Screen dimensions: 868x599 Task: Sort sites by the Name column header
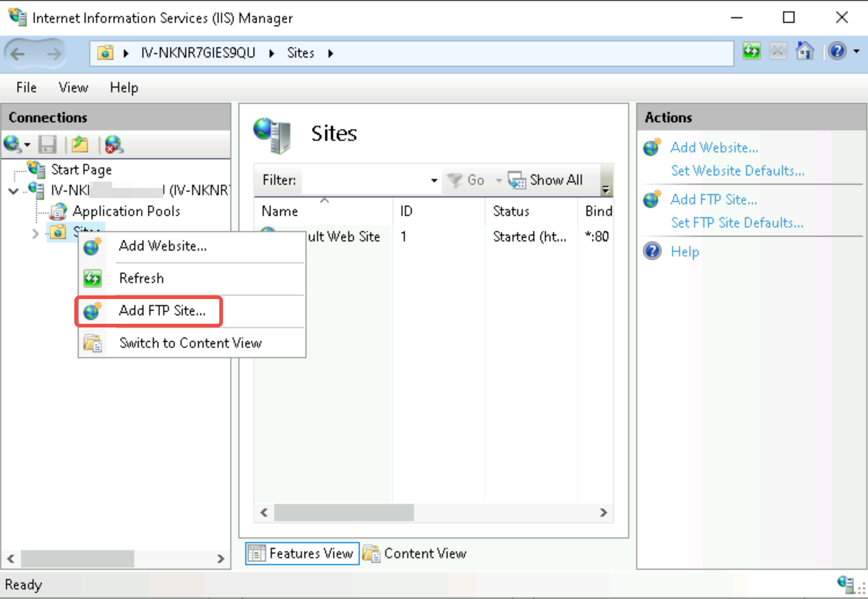[x=323, y=211]
